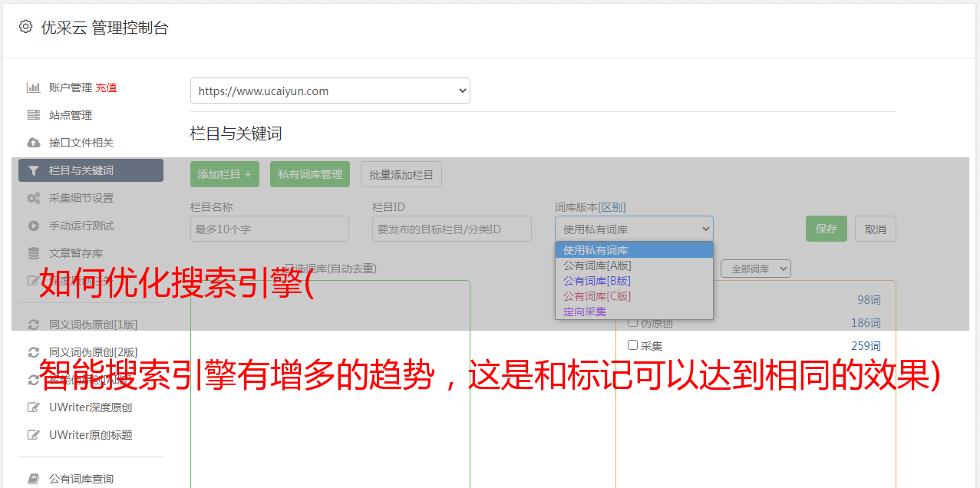Open the 站点管理 sidebar item
Image resolution: width=980 pixels, height=488 pixels.
coord(71,115)
